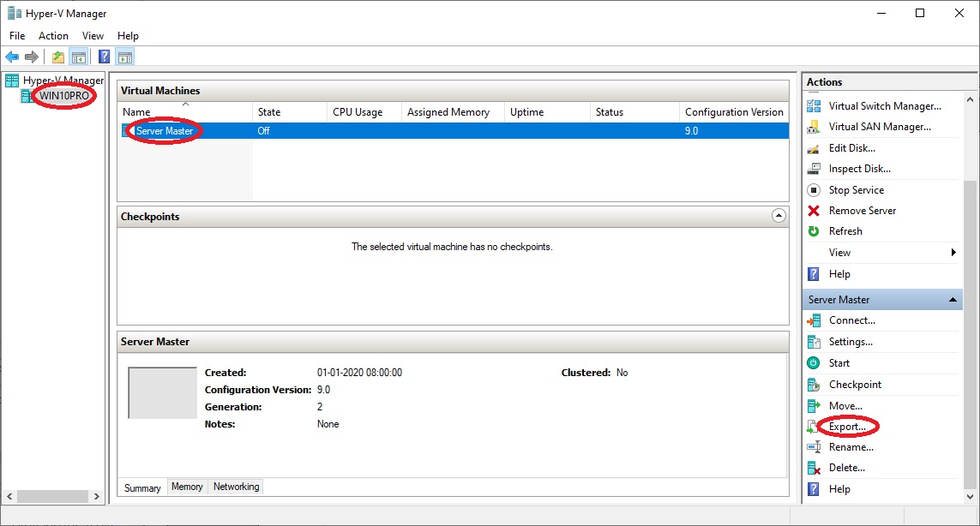This screenshot has width=980, height=526.
Task: Click the Connect icon in Actions pane
Action: pos(814,320)
